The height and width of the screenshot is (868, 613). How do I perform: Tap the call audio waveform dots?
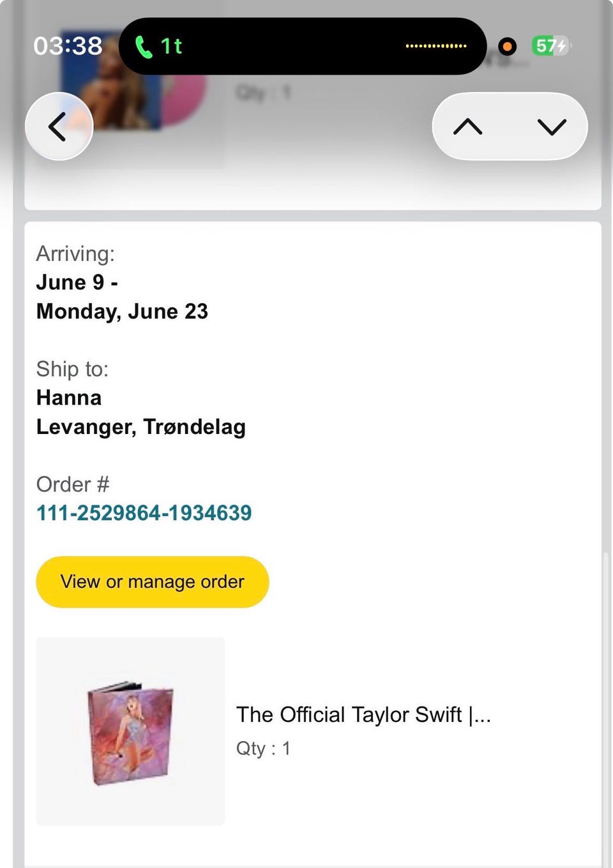[436, 46]
